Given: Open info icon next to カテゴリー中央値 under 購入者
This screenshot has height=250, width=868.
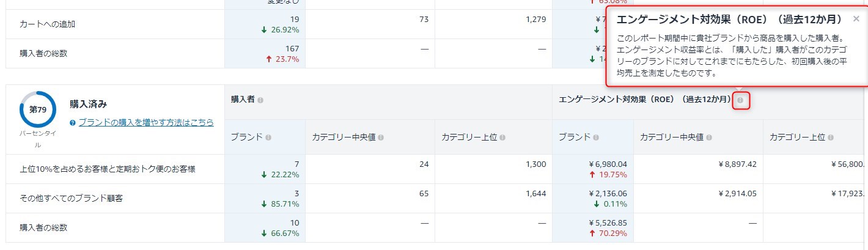Looking at the screenshot, I should pos(381,138).
